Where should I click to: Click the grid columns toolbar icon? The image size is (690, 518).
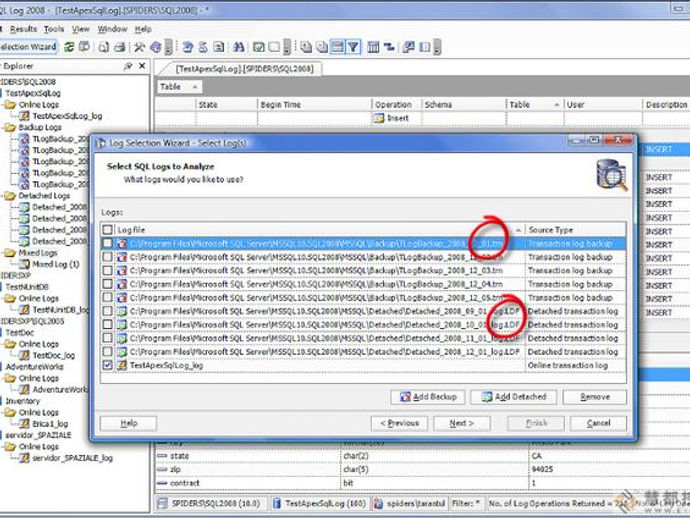(x=373, y=47)
